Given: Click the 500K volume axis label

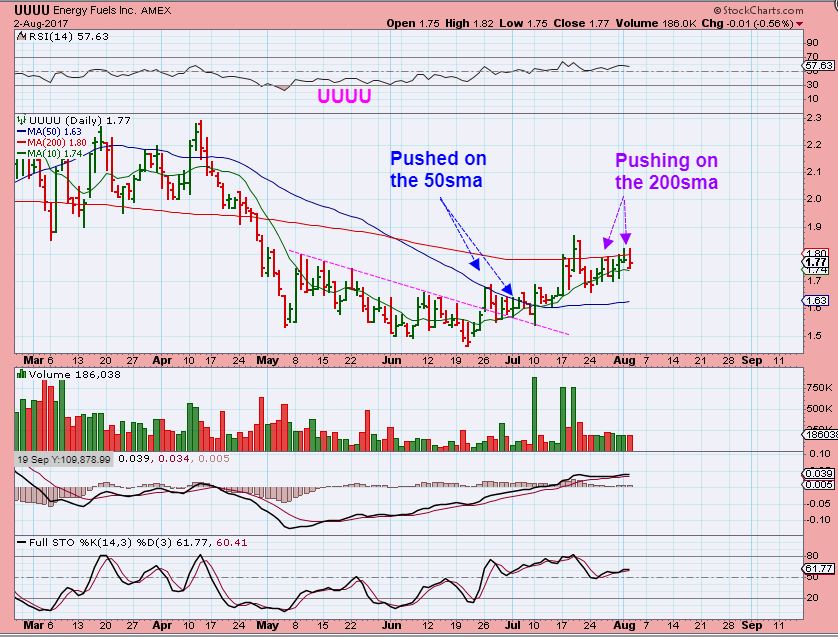Looking at the screenshot, I should pos(819,409).
